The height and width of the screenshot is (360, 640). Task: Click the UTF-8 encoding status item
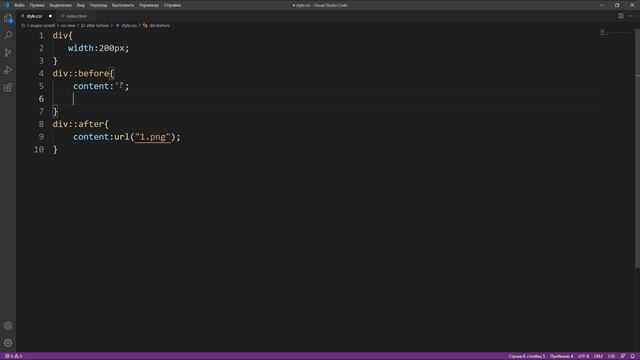click(583, 356)
